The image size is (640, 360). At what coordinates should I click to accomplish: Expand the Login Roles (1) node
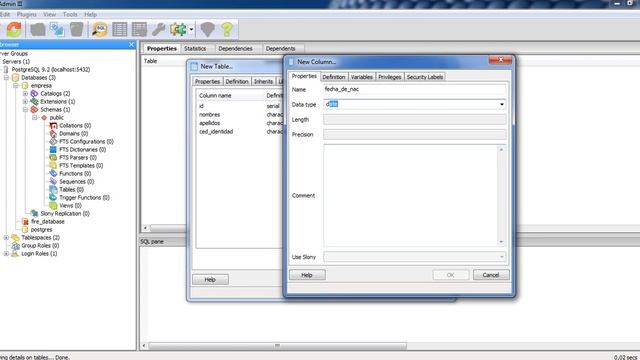(x=6, y=253)
